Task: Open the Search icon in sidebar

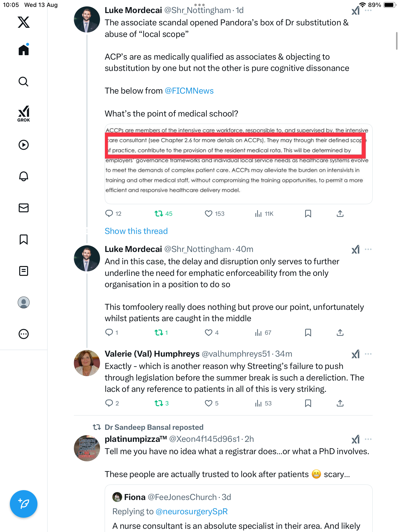Action: [x=24, y=82]
